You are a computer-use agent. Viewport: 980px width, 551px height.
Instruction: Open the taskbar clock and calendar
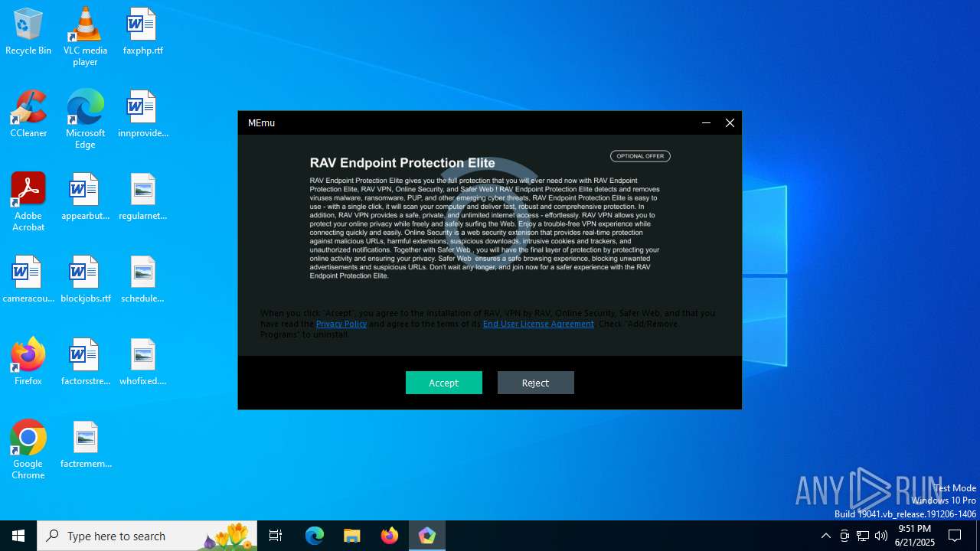click(915, 536)
